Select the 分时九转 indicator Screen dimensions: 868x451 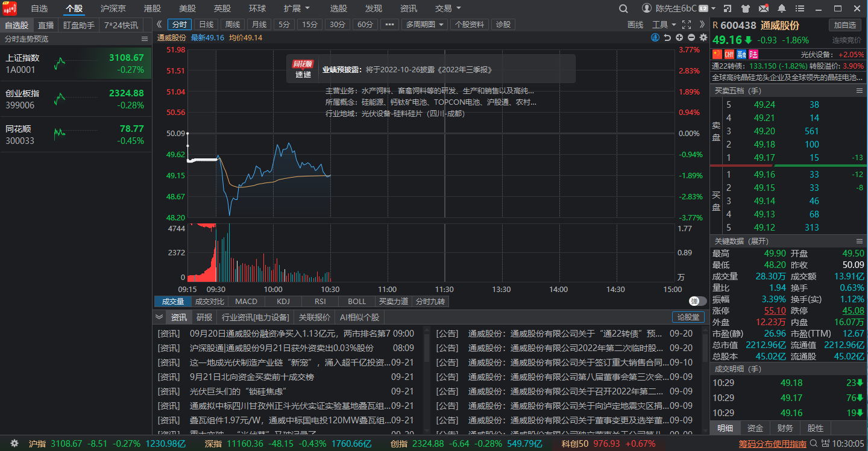point(430,302)
